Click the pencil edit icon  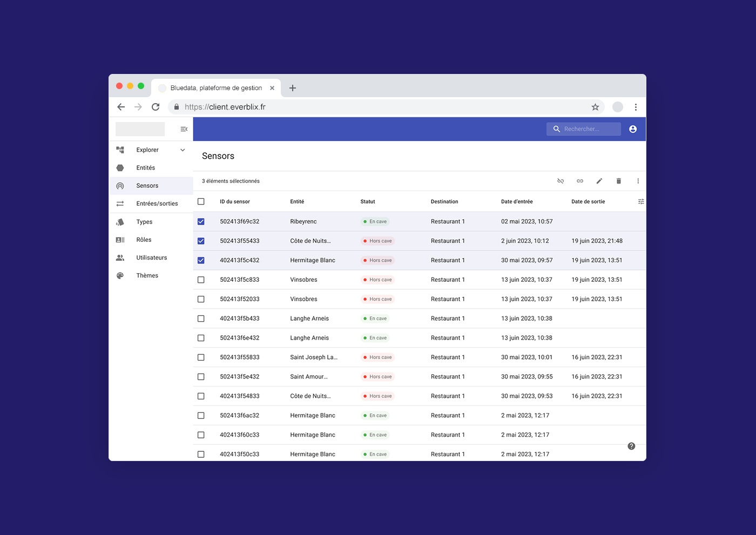tap(599, 181)
